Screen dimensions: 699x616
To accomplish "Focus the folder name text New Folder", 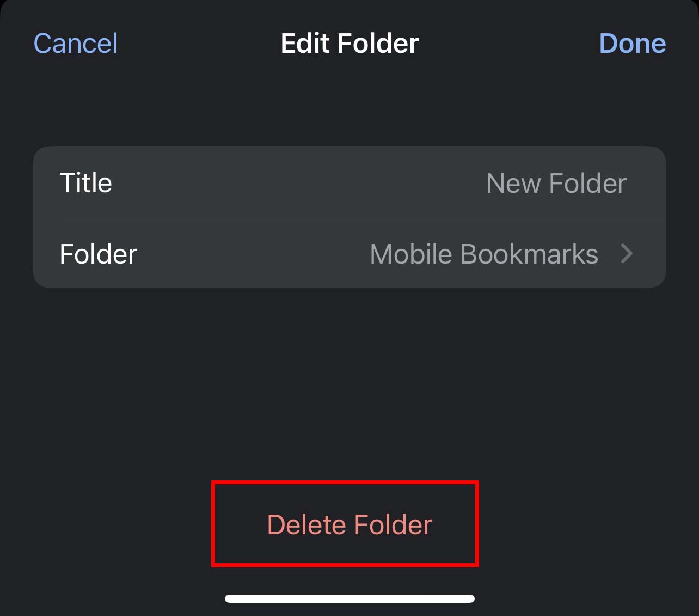I will pos(556,183).
